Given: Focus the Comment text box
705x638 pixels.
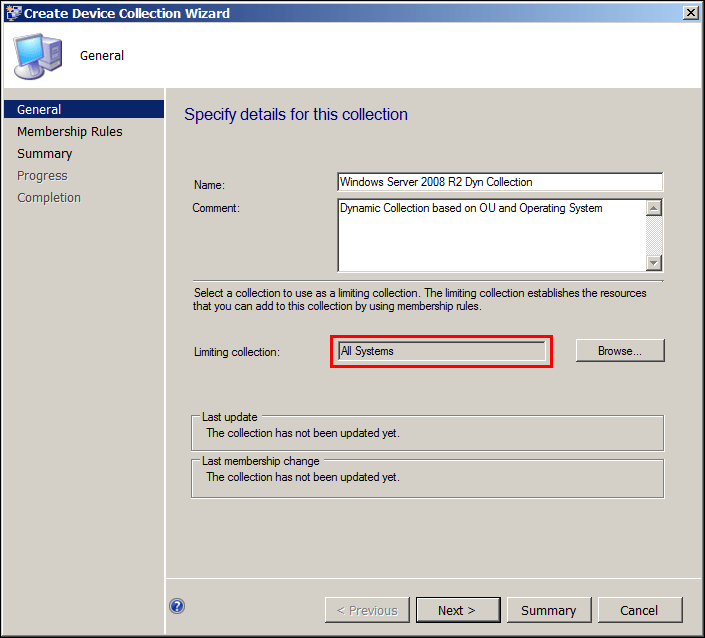Looking at the screenshot, I should pyautogui.click(x=490, y=235).
